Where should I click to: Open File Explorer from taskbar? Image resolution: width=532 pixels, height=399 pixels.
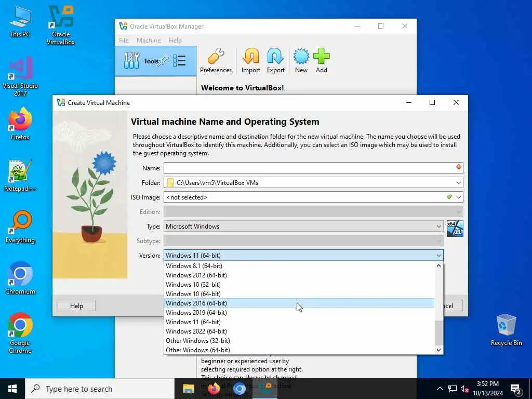pos(188,389)
